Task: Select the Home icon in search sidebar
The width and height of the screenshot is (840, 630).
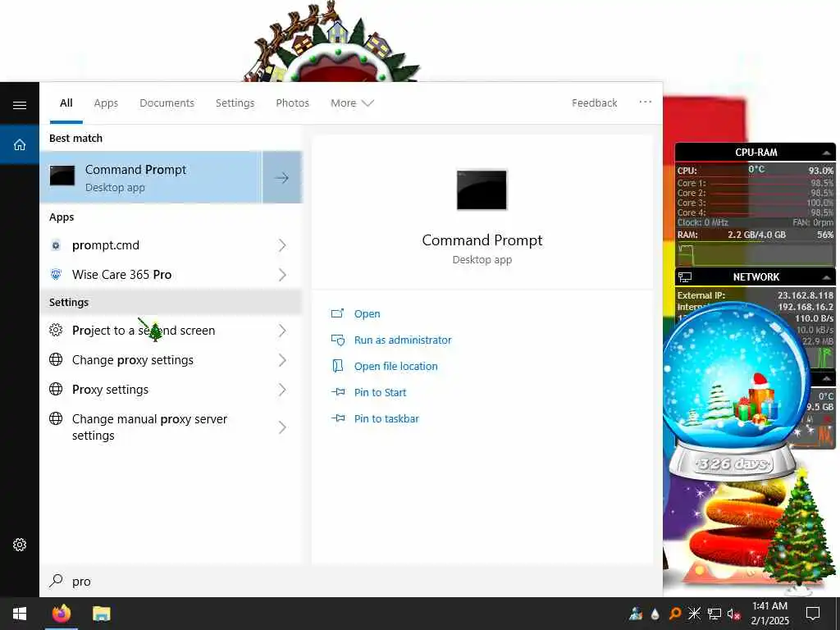Action: tap(20, 144)
